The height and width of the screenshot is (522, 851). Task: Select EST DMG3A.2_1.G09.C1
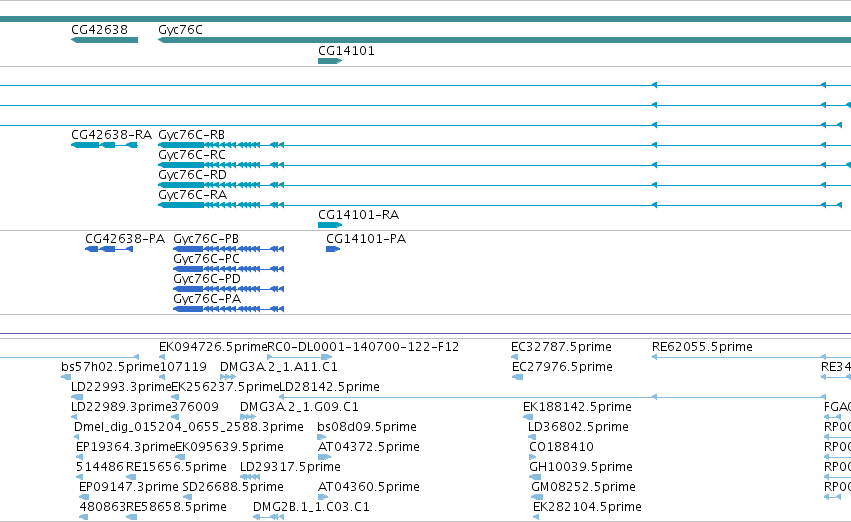click(x=299, y=407)
